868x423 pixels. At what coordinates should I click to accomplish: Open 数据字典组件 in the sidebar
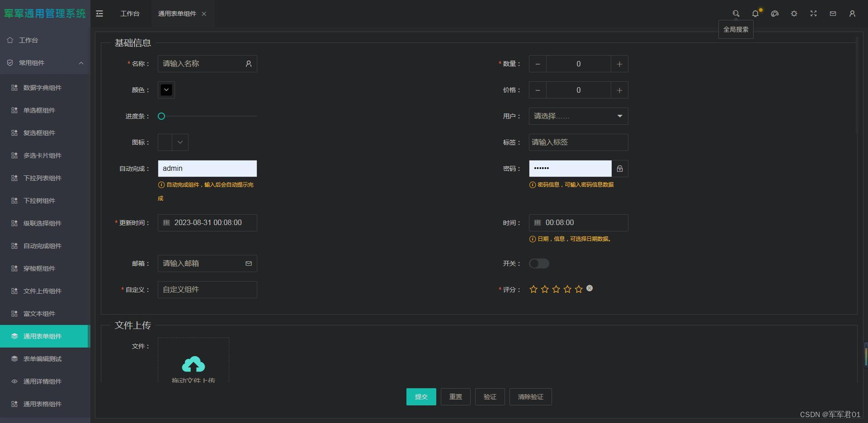pos(45,88)
